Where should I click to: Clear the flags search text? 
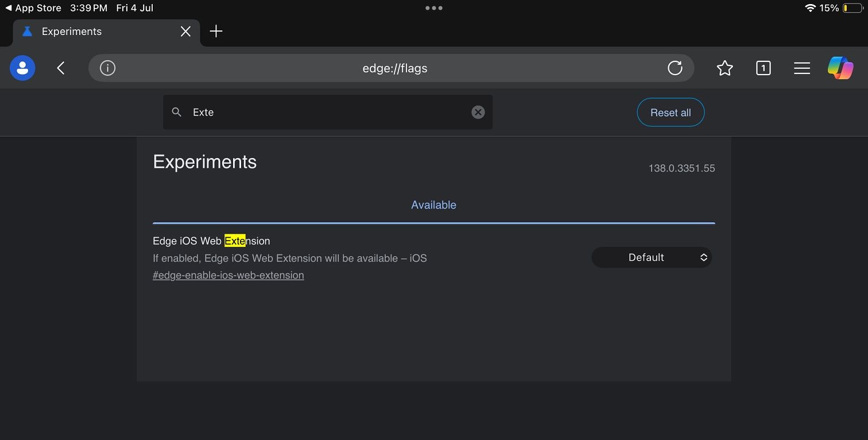pyautogui.click(x=478, y=113)
